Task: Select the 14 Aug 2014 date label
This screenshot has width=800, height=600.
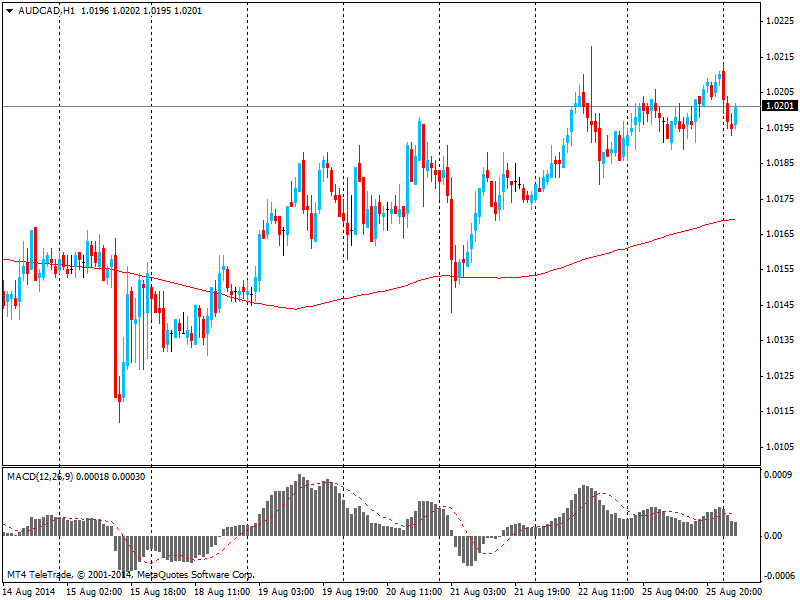Action: pyautogui.click(x=29, y=592)
